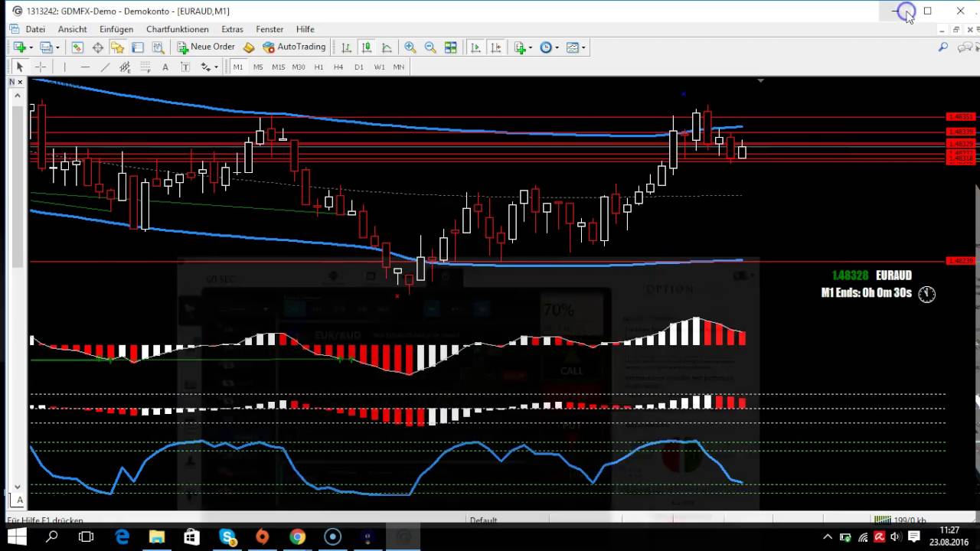Image resolution: width=980 pixels, height=551 pixels.
Task: Toggle the Data Window crosshair-circle icon
Action: coord(98,47)
